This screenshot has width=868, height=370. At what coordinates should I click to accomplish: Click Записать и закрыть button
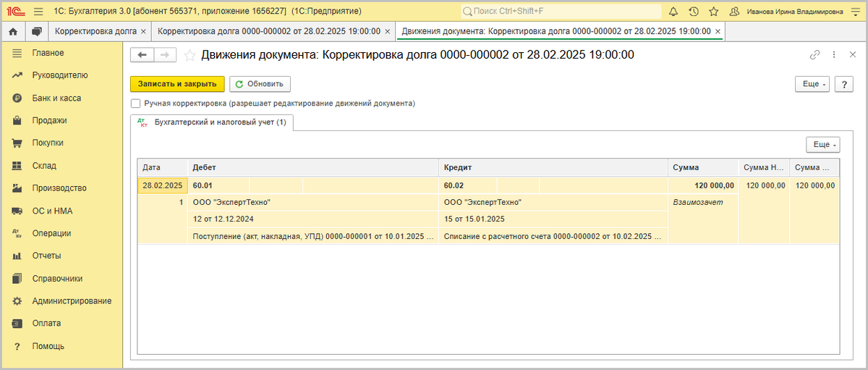point(177,84)
